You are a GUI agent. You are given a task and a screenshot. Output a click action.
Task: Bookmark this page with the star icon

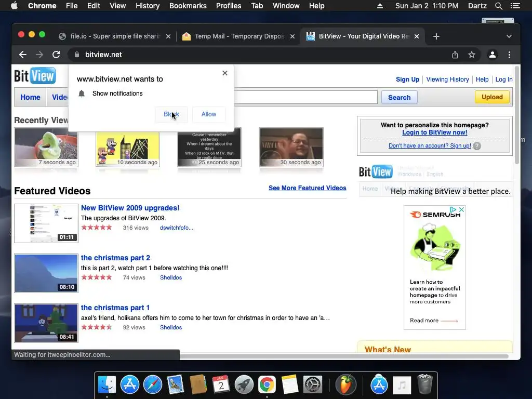(472, 55)
